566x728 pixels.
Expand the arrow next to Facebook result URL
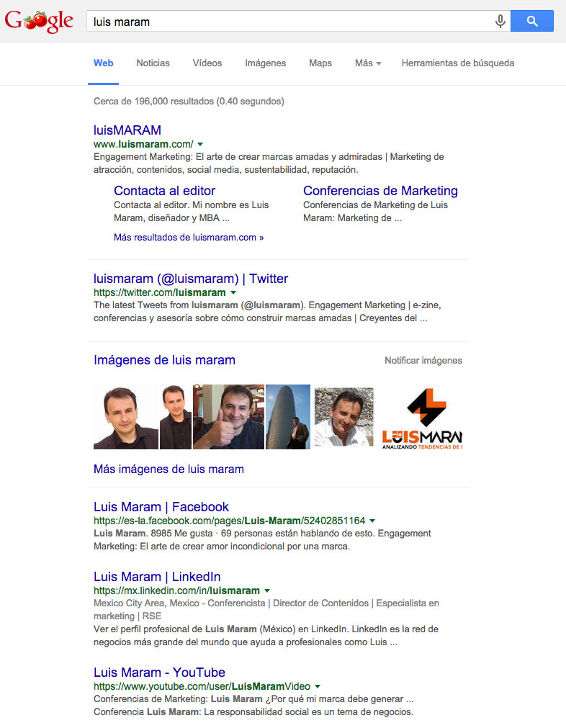click(372, 521)
